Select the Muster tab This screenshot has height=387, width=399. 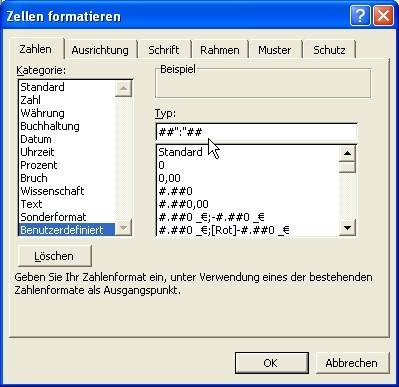click(x=274, y=50)
